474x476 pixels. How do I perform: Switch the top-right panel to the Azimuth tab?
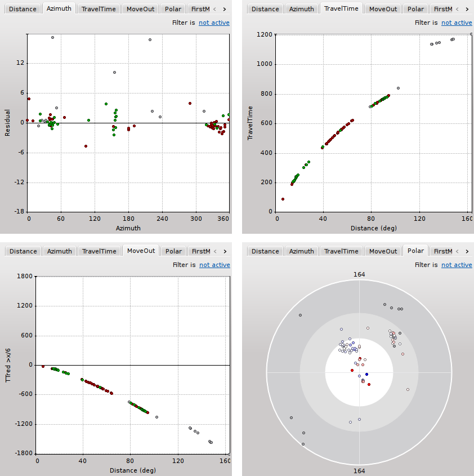302,8
